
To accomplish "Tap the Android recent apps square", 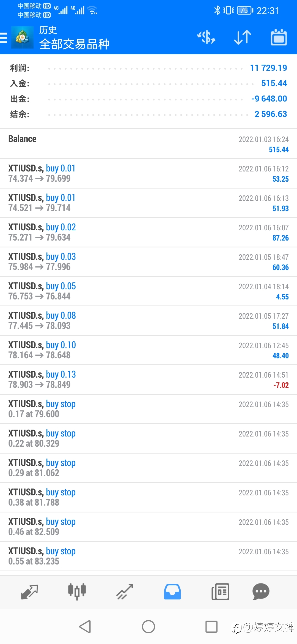I will pos(211,627).
